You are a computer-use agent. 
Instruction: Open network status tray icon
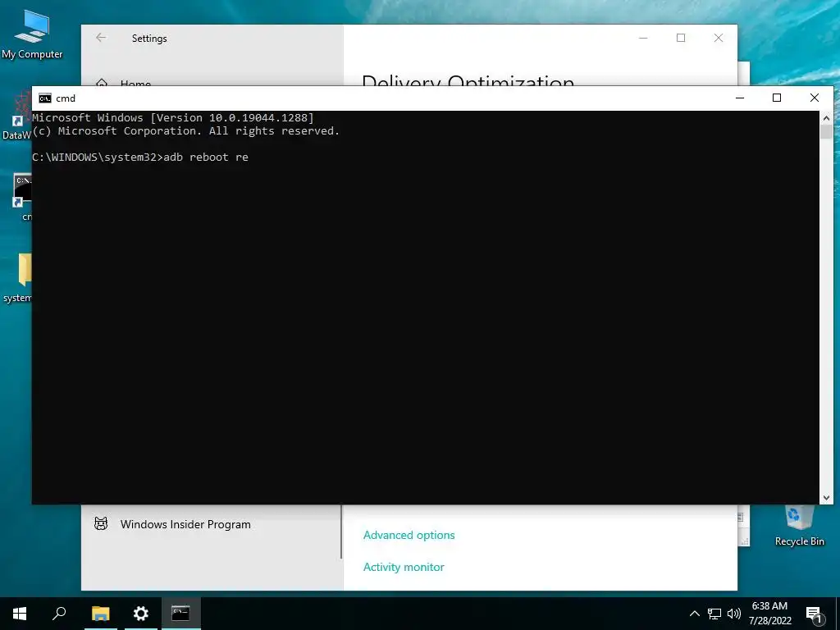coord(714,614)
